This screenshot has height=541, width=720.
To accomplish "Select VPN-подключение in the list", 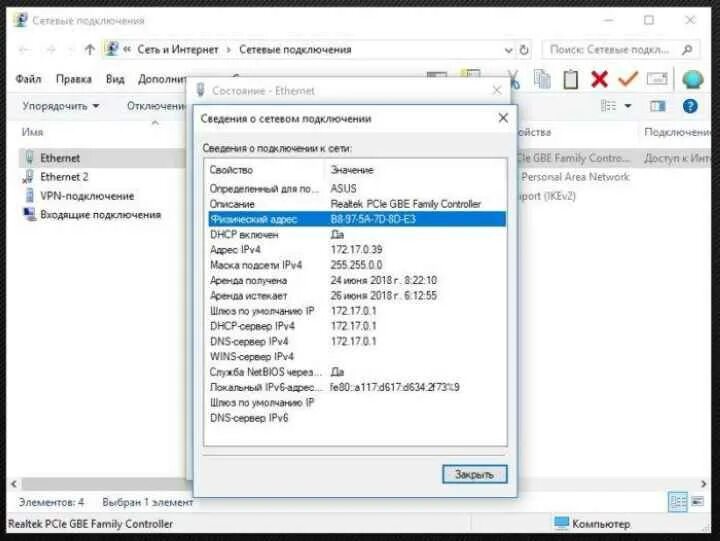I will point(87,196).
